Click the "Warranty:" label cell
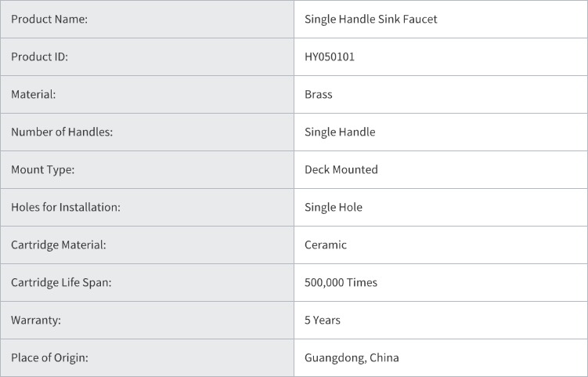The height and width of the screenshot is (377, 588). pyautogui.click(x=36, y=321)
